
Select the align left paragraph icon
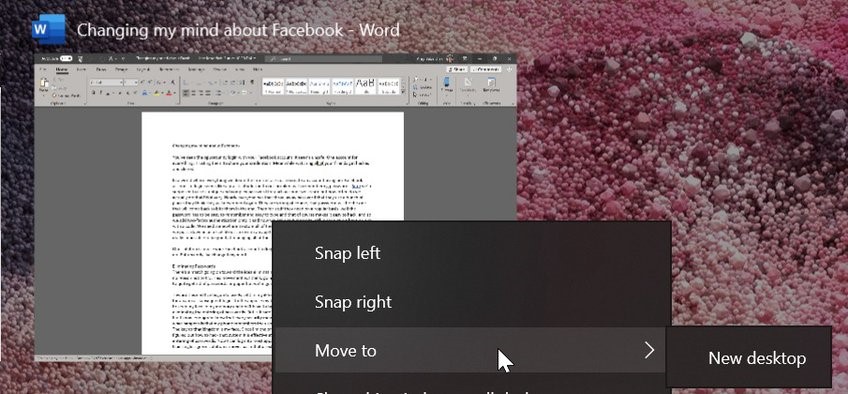tap(186, 93)
